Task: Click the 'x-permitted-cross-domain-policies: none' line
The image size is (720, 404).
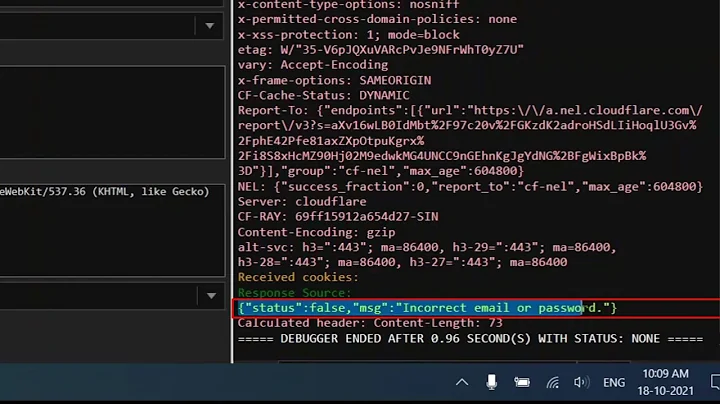Action: tap(377, 19)
